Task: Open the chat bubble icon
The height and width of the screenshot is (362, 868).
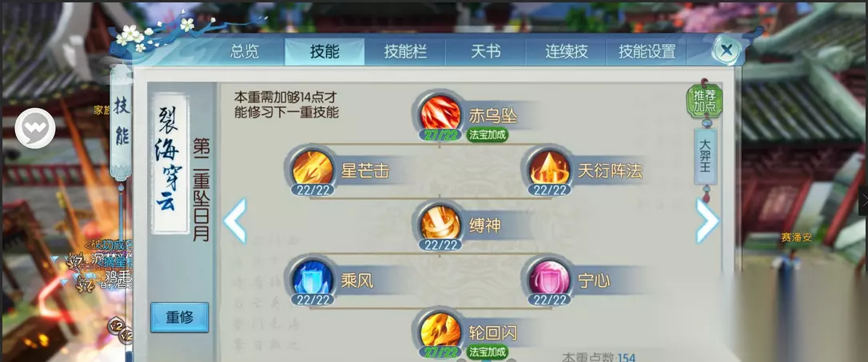Action: 35,128
